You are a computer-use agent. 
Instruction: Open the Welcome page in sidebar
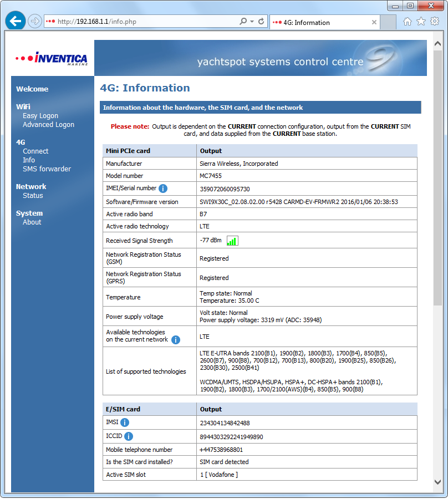click(x=32, y=89)
